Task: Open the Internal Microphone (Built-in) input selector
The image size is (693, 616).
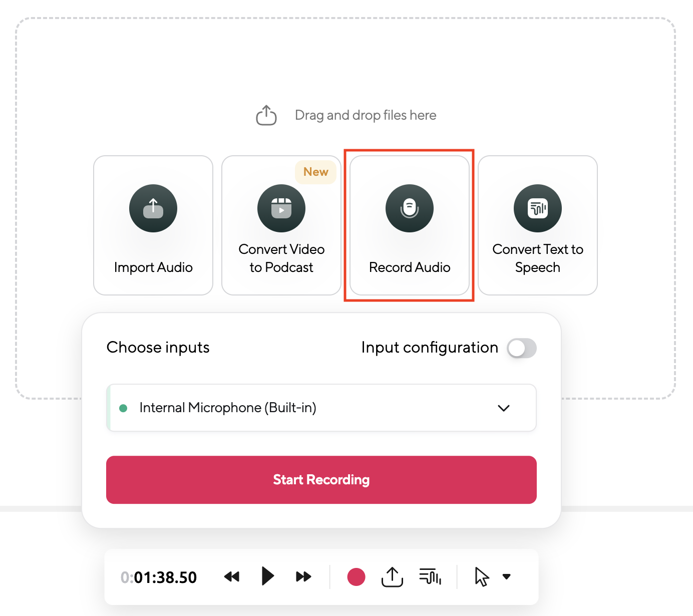Action: pyautogui.click(x=321, y=408)
